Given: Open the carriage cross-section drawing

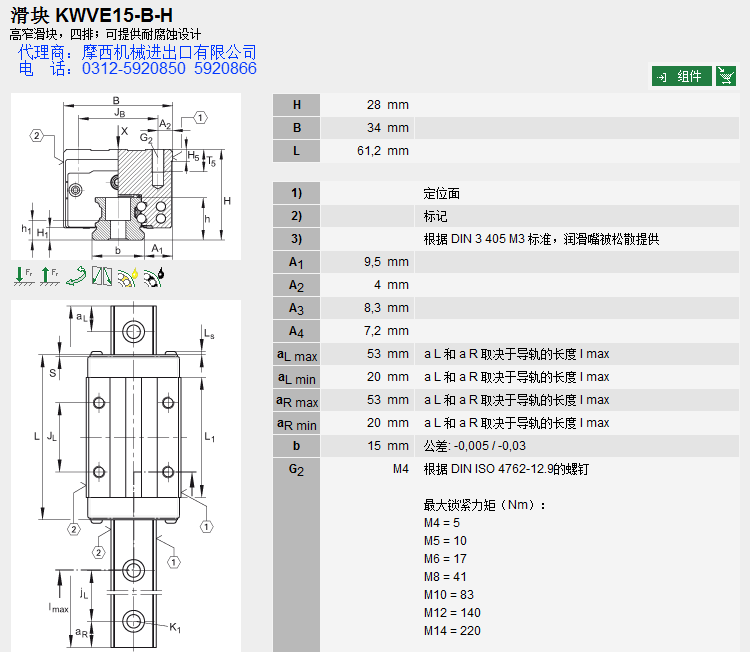Looking at the screenshot, I should pyautogui.click(x=126, y=177).
